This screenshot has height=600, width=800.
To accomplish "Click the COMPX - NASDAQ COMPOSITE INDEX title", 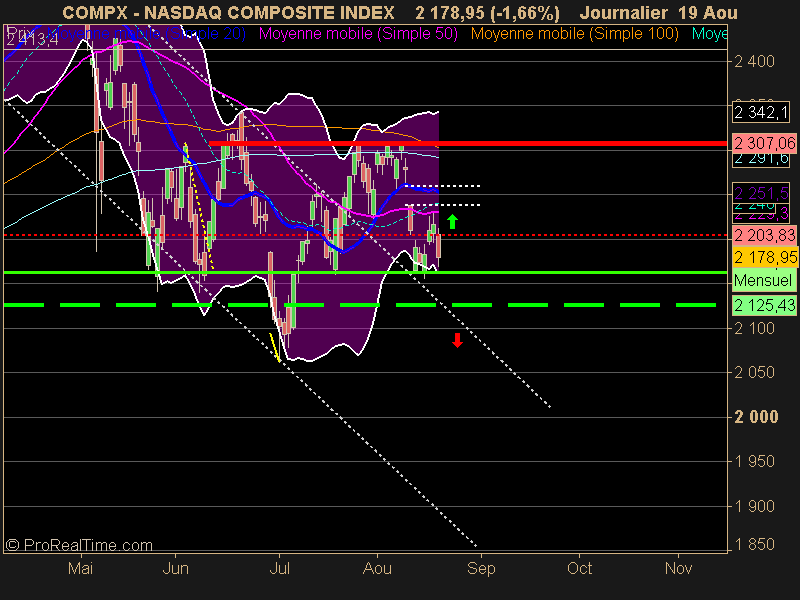I will pyautogui.click(x=228, y=12).
